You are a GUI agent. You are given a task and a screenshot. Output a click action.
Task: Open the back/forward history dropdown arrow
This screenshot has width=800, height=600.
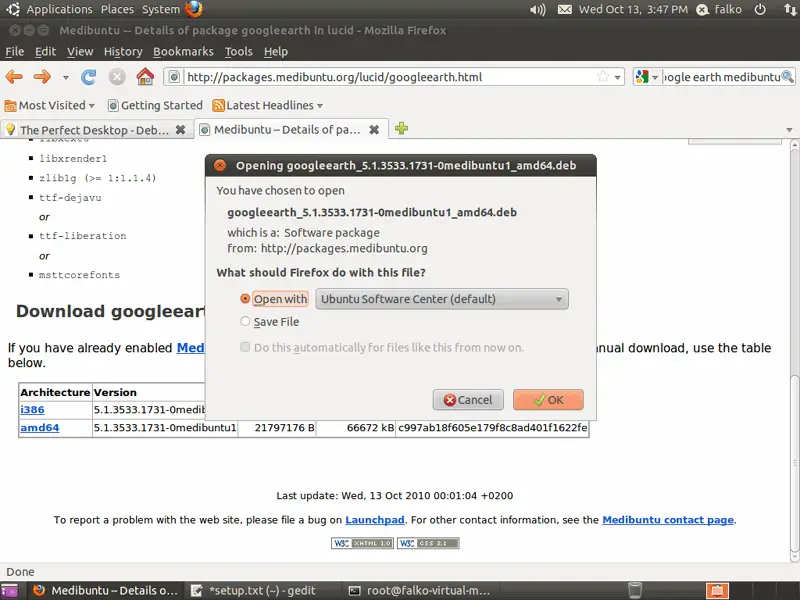tap(66, 78)
